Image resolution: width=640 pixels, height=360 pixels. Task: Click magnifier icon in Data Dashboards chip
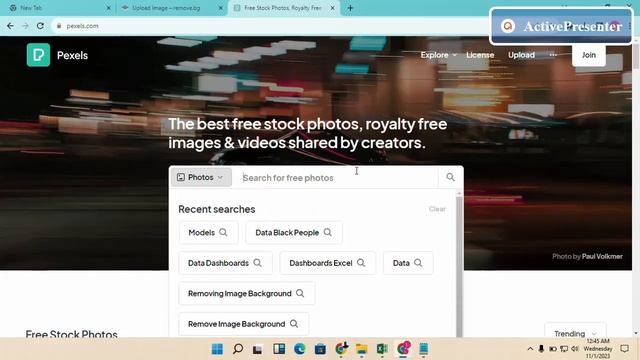coord(258,263)
